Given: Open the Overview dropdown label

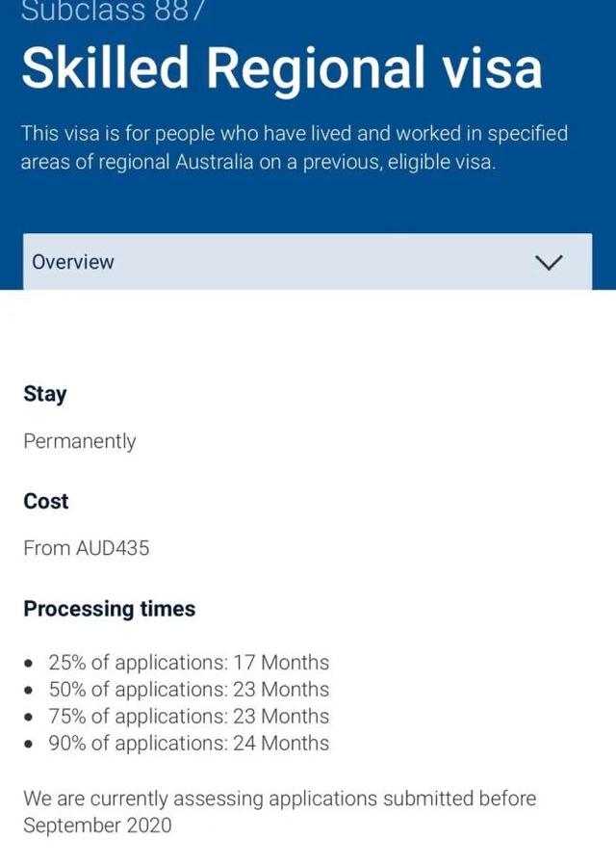Looking at the screenshot, I should pos(73,262).
